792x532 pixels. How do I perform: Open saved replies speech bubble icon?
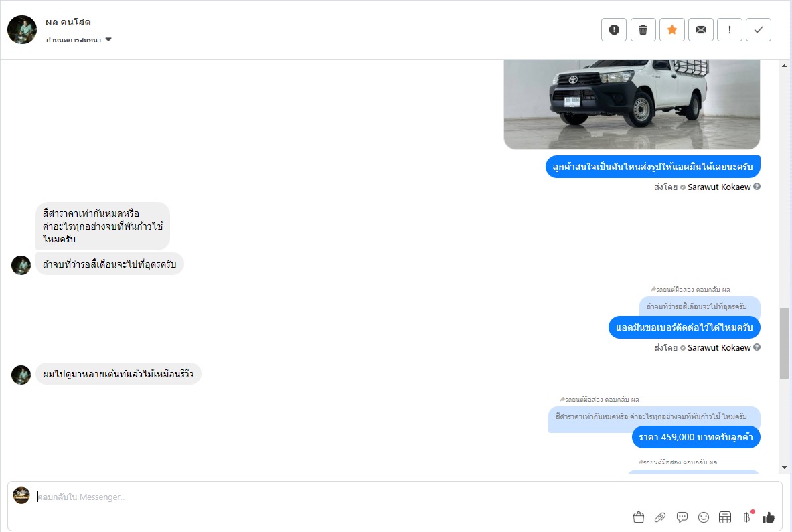tap(682, 517)
